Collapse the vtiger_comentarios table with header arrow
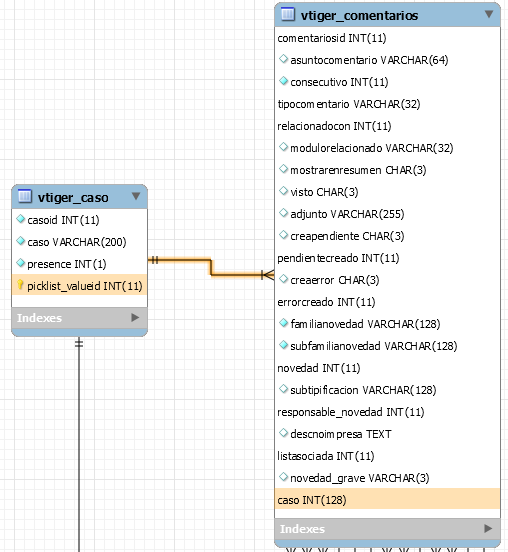This screenshot has height=552, width=508. pyautogui.click(x=489, y=14)
